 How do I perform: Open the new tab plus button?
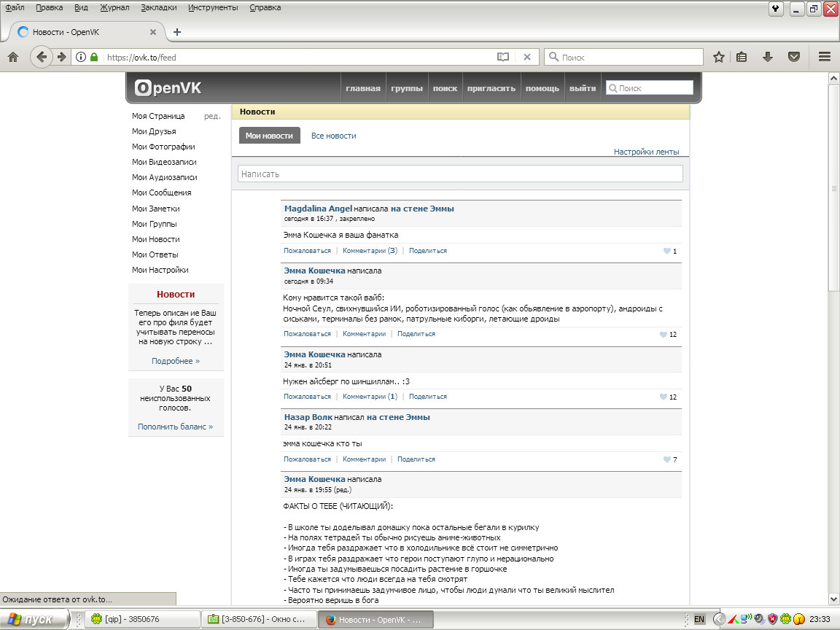click(x=176, y=32)
